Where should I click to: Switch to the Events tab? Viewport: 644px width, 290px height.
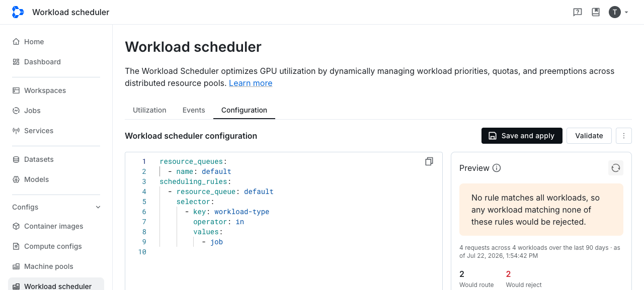coord(194,110)
